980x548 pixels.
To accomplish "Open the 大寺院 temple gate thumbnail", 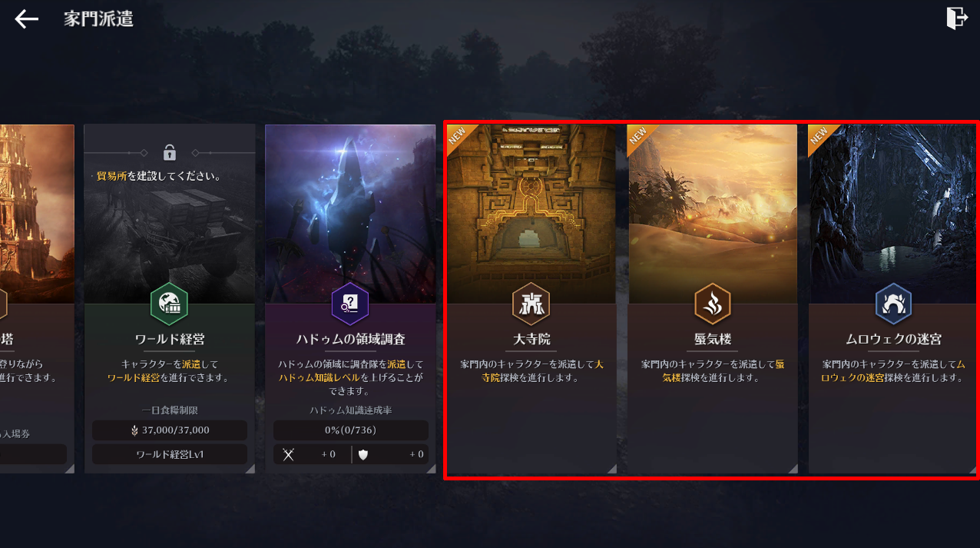I will (x=531, y=214).
